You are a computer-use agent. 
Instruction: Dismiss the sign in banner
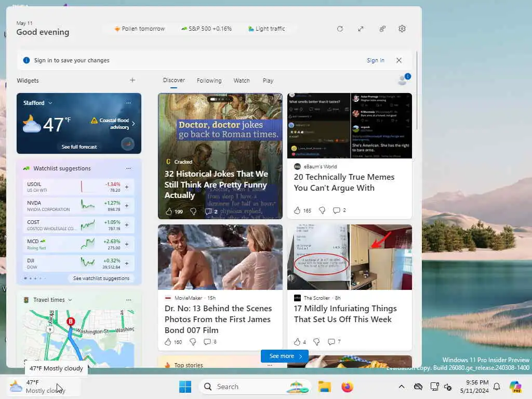[x=399, y=60]
